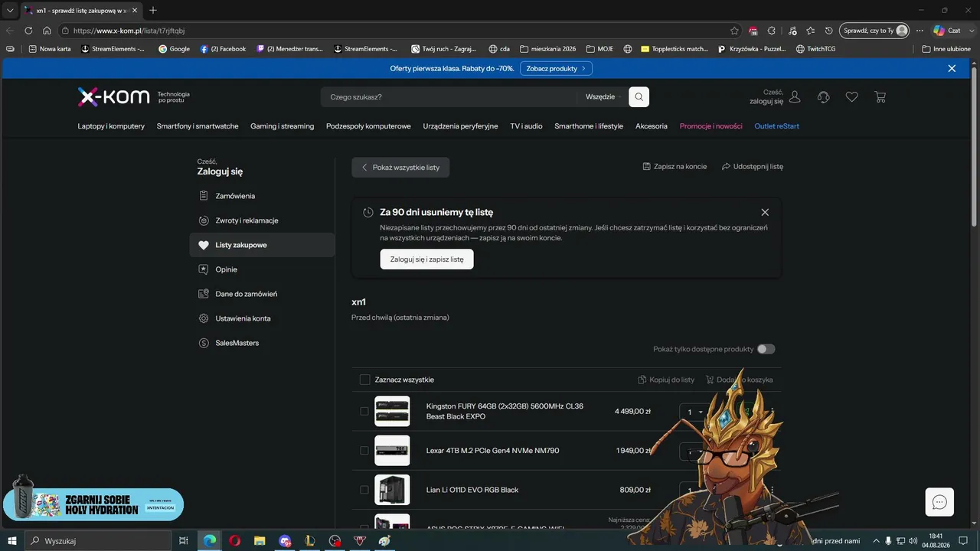Screen dimensions: 980x551
Task: Click the user account icon in header
Action: pyautogui.click(x=795, y=97)
